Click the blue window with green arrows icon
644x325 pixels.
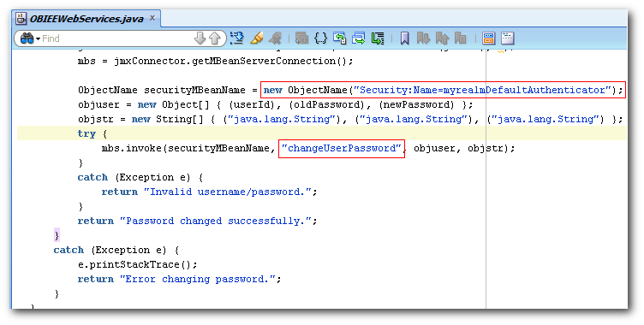pyautogui.click(x=359, y=38)
